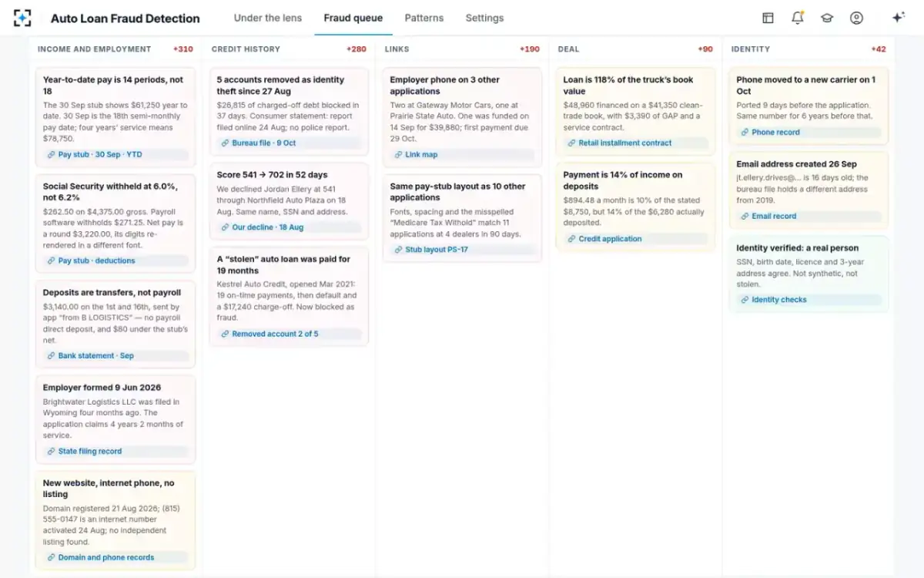The width and height of the screenshot is (924, 578).
Task: Click link icon beside Identity checks
Action: point(745,300)
